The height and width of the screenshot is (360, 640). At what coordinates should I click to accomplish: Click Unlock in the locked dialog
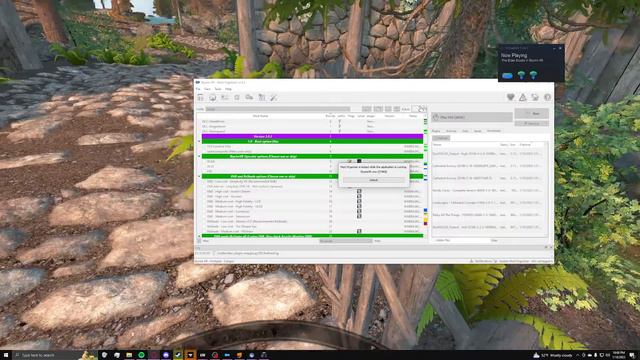point(373,180)
